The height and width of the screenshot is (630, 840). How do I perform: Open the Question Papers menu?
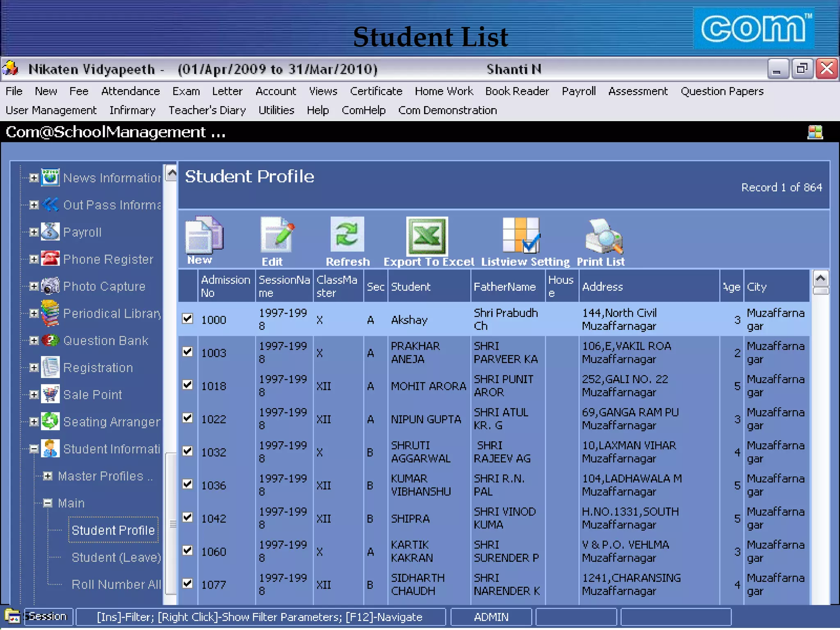[722, 91]
